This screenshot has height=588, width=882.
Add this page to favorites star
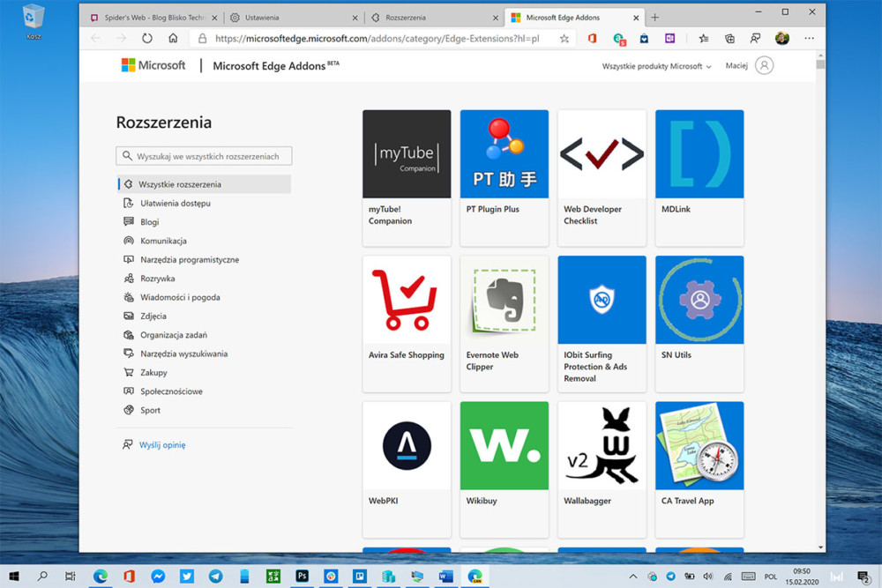pyautogui.click(x=564, y=38)
